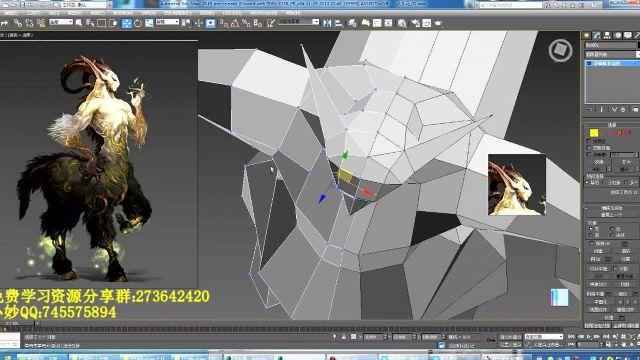The image size is (640, 360).
Task: Switch to the Motion command panel tab
Action: 618,36
